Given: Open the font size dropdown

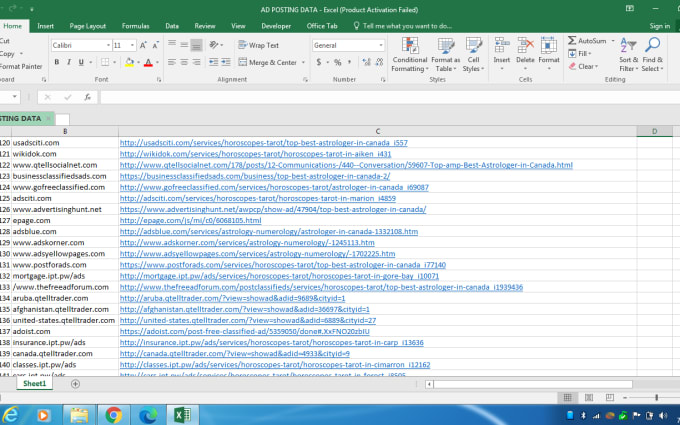Looking at the screenshot, I should coord(132,45).
